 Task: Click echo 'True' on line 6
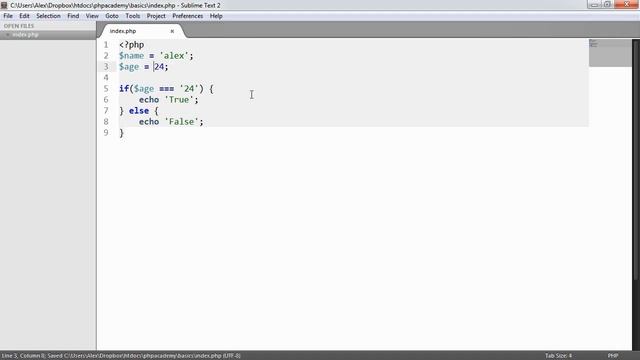pos(168,100)
